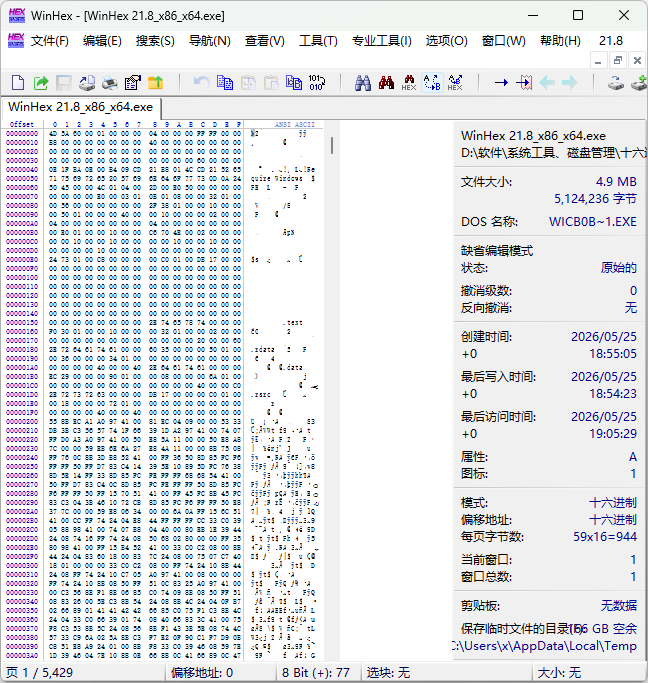Click the vertical scrollbar thumb of hex view
The width and height of the screenshot is (648, 683).
point(332,145)
